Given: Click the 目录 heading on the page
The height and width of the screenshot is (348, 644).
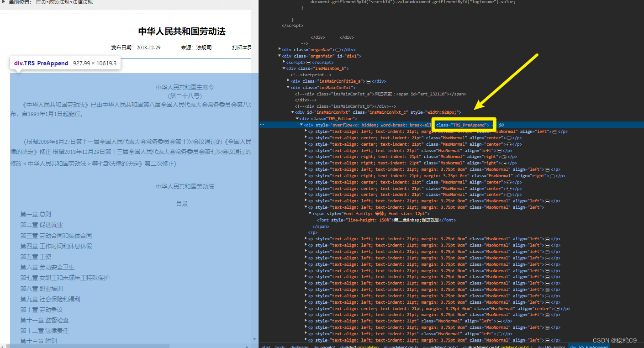Looking at the screenshot, I should [x=182, y=204].
